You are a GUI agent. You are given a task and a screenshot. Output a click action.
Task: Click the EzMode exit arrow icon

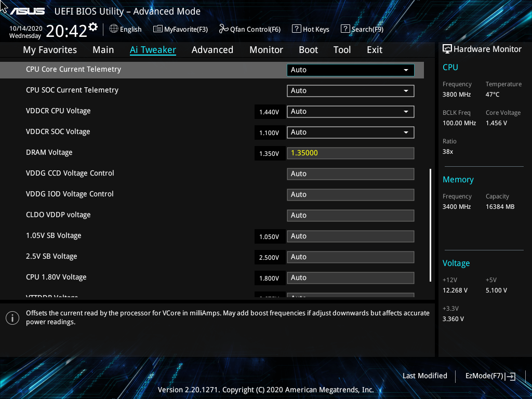pos(510,376)
